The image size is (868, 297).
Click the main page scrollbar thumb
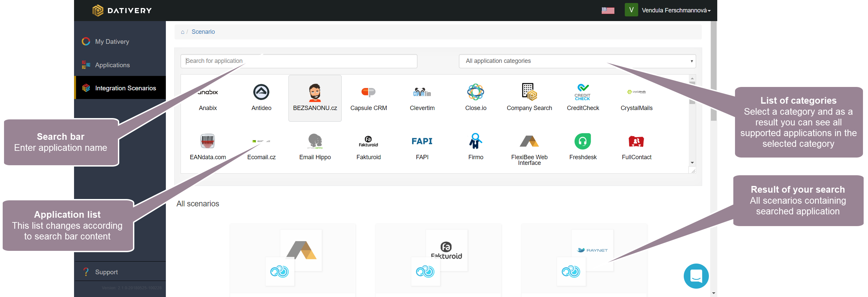pyautogui.click(x=713, y=71)
